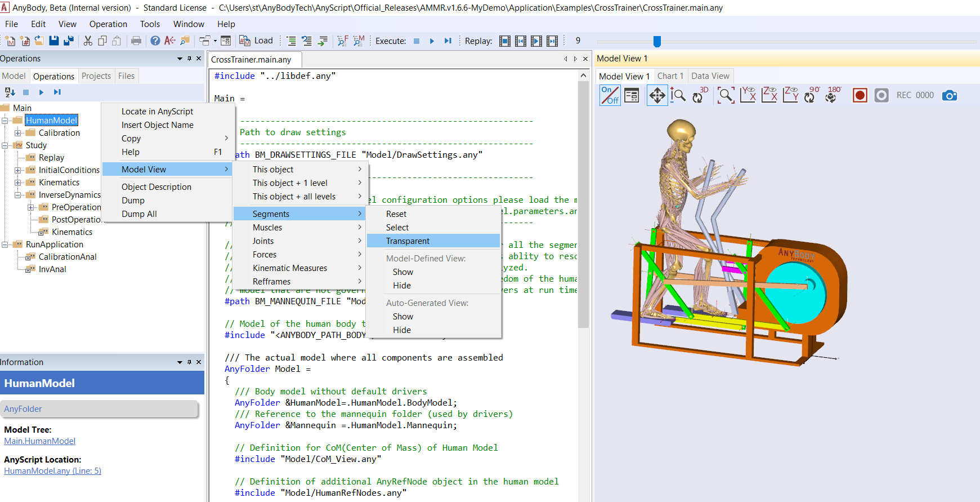The width and height of the screenshot is (980, 502).
Task: Click Dump All context menu entry
Action: coord(168,214)
